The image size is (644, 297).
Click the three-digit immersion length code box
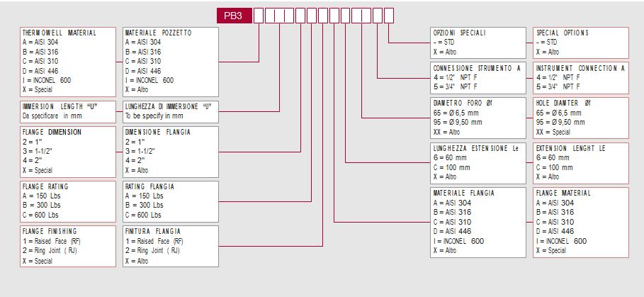coord(280,15)
